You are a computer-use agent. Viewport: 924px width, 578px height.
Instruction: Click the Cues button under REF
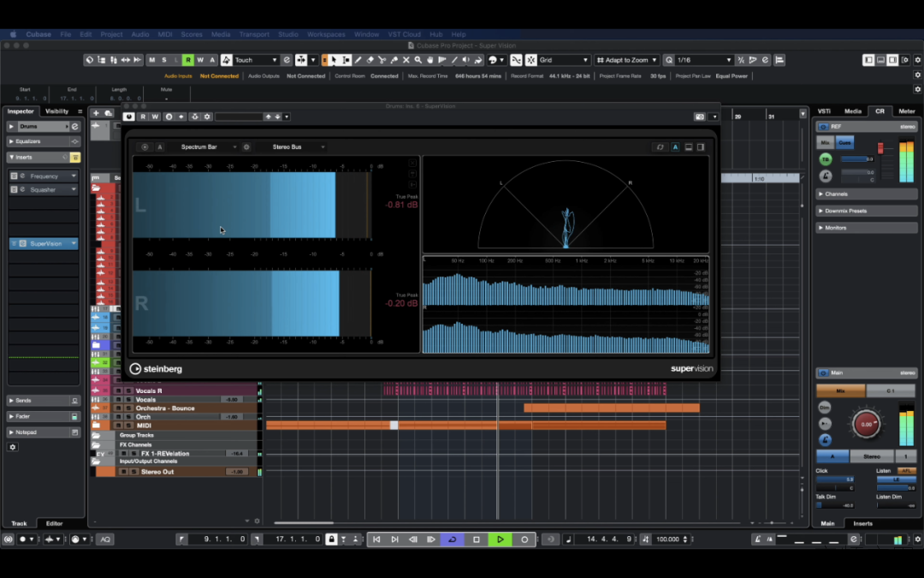844,143
